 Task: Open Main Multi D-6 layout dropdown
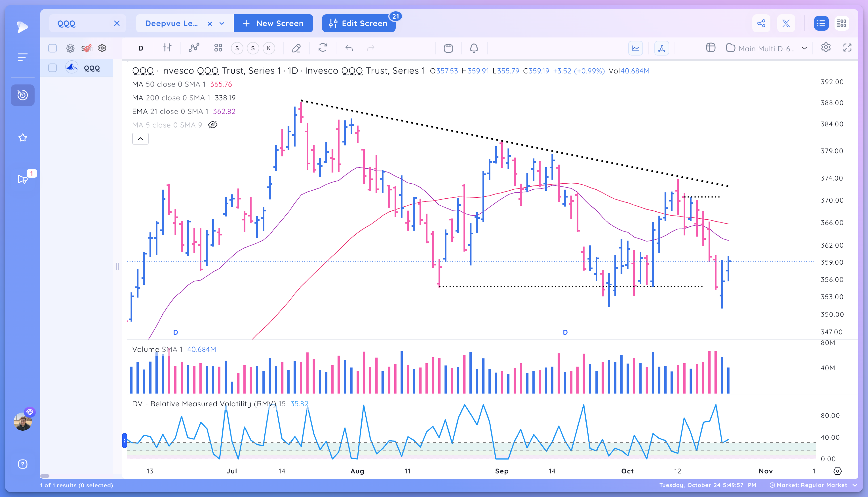766,48
